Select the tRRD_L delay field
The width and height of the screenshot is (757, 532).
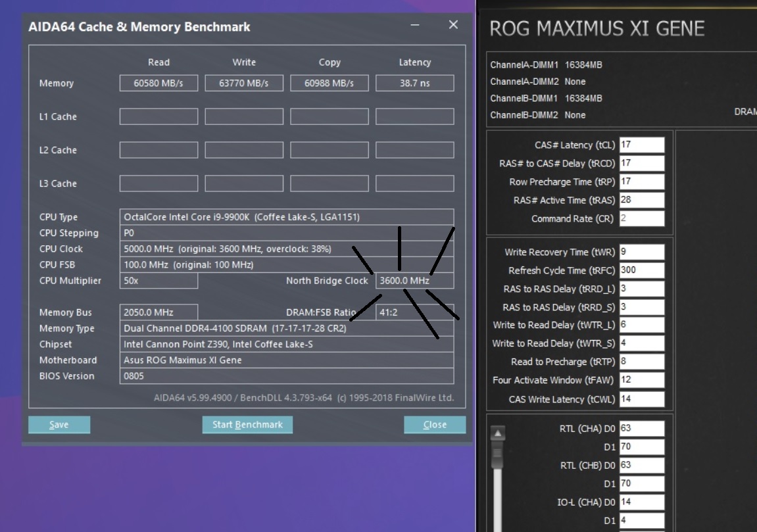point(642,289)
